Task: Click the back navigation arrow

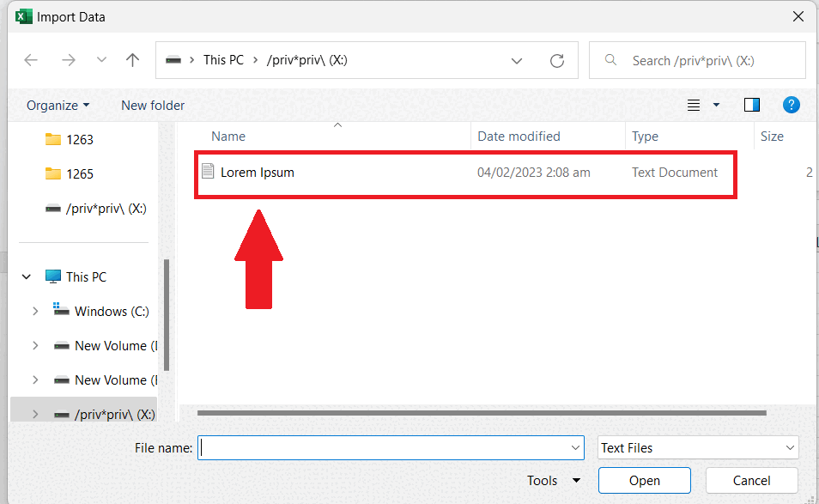Action: tap(31, 60)
